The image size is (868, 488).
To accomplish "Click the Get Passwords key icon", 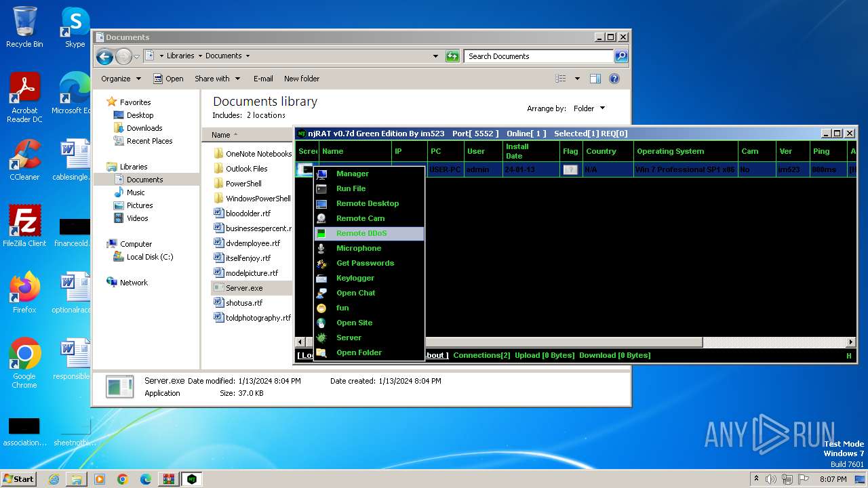I will coord(321,263).
